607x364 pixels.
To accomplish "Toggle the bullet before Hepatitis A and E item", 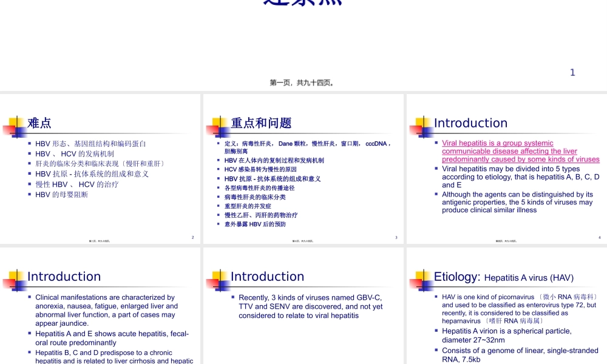I will click(29, 333).
